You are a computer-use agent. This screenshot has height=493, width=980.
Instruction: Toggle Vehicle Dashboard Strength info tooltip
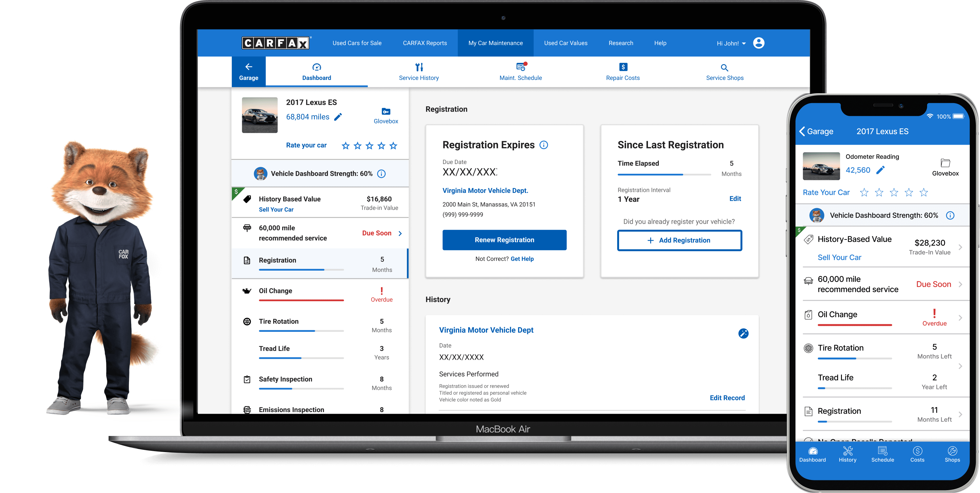coord(381,174)
